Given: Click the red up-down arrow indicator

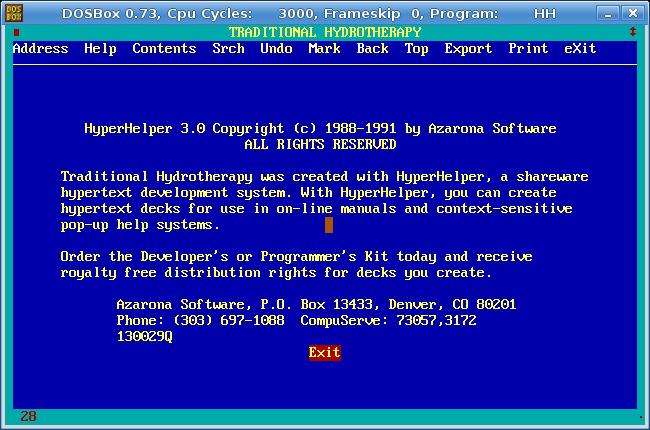Looking at the screenshot, I should (633, 32).
